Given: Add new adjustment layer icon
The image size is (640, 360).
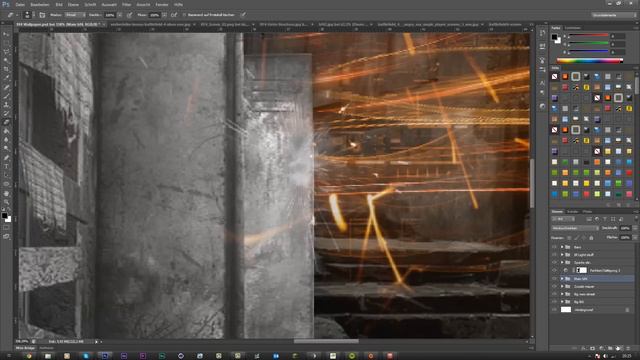Looking at the screenshot, I should [602, 348].
